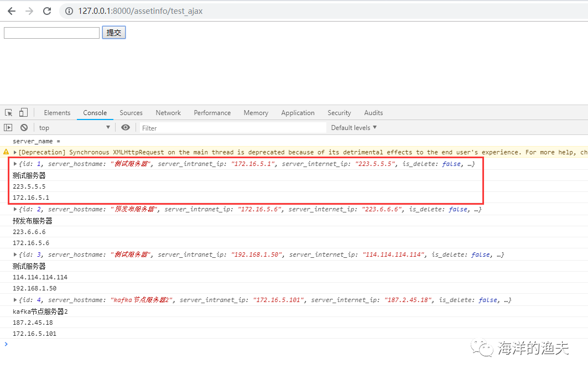This screenshot has height=374, width=588.
Task: Switch to the Audits tab
Action: (x=373, y=113)
